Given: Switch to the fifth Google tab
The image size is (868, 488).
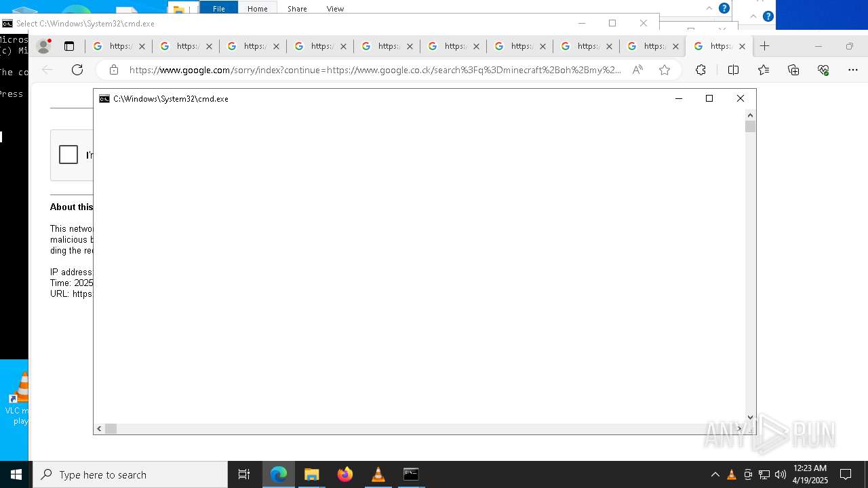Looking at the screenshot, I should point(387,46).
